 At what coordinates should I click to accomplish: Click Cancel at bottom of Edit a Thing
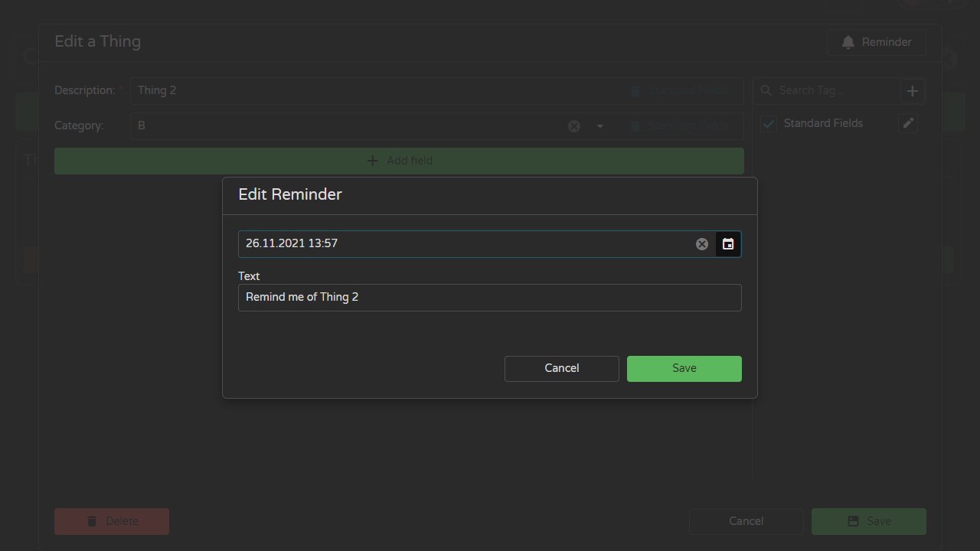746,521
